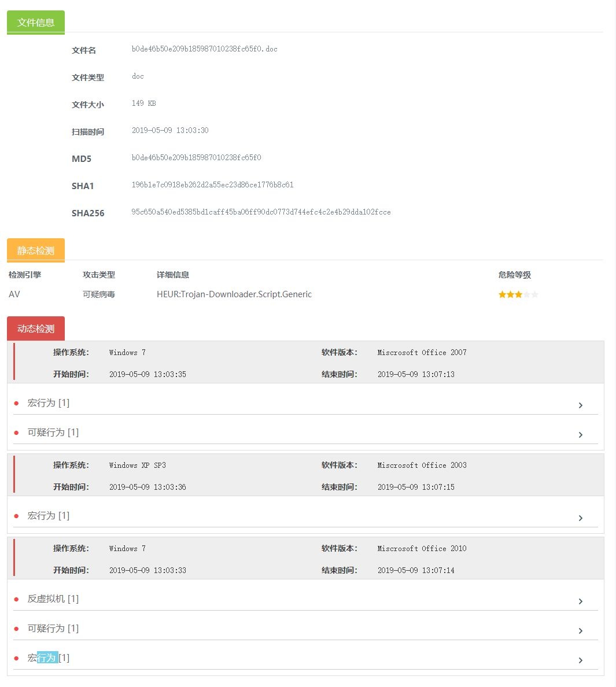Expand the highlighted 宏行为 [1] row for Office 2010
Viewport: 616px width, 687px height.
tap(49, 658)
